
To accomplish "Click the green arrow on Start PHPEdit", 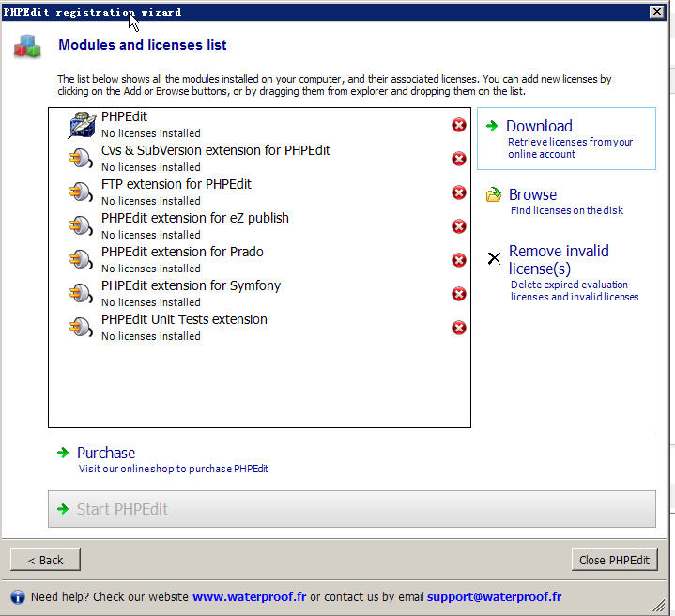I will coord(63,509).
